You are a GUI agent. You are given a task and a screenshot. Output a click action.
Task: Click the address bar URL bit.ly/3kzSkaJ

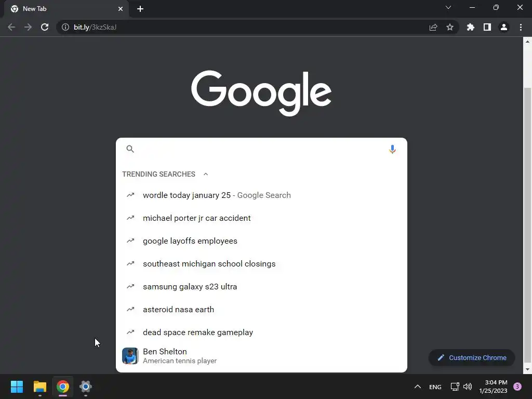pos(95,27)
